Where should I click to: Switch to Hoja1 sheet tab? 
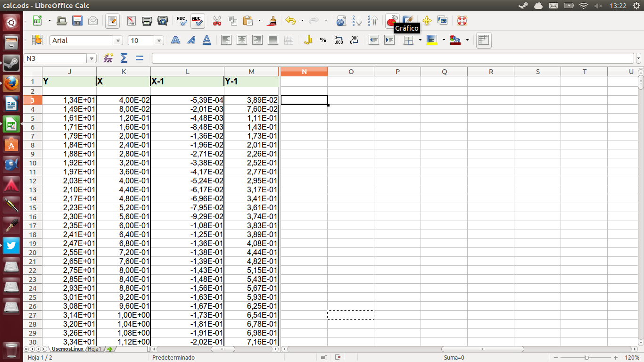click(94, 349)
